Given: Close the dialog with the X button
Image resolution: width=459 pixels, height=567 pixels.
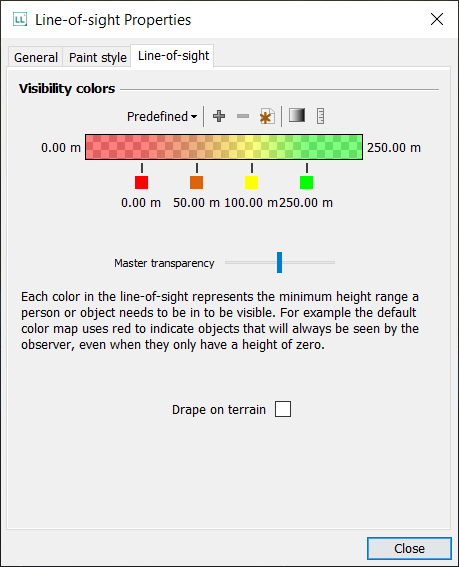Looking at the screenshot, I should click(437, 19).
